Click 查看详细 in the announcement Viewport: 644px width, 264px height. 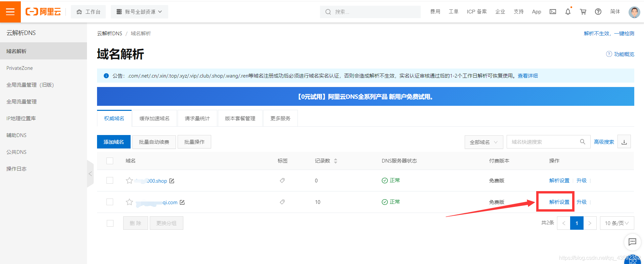pos(528,76)
